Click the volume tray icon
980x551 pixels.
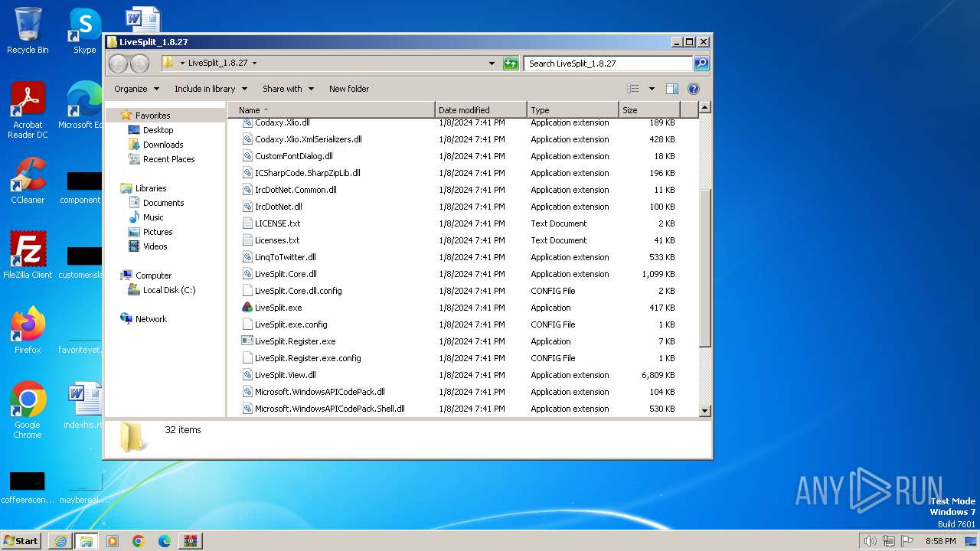(x=870, y=541)
